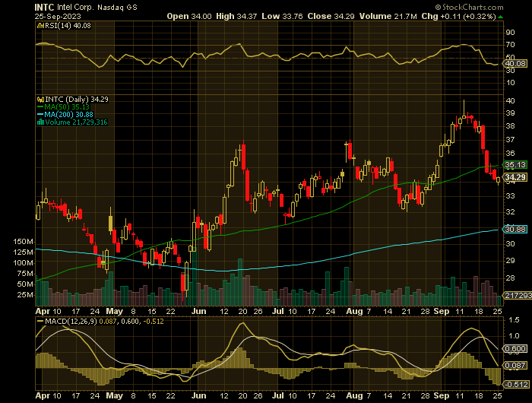Click Jul on the MACD panel date axis
This screenshot has width=532, height=403.
(x=278, y=395)
